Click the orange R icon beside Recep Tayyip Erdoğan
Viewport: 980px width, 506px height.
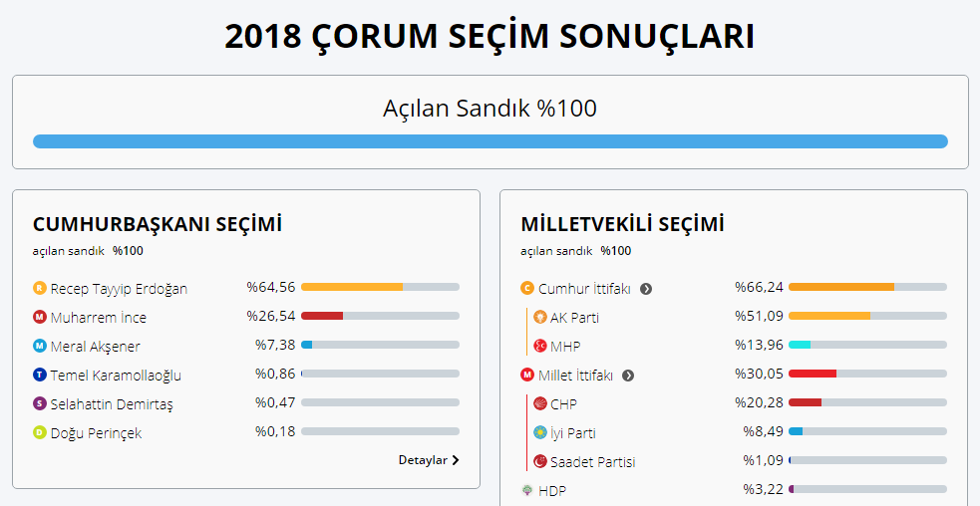40,288
